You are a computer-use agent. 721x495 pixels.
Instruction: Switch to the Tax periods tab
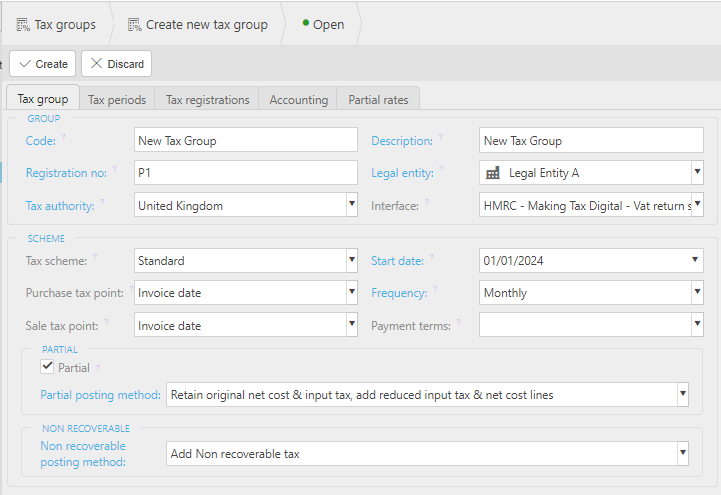click(117, 99)
